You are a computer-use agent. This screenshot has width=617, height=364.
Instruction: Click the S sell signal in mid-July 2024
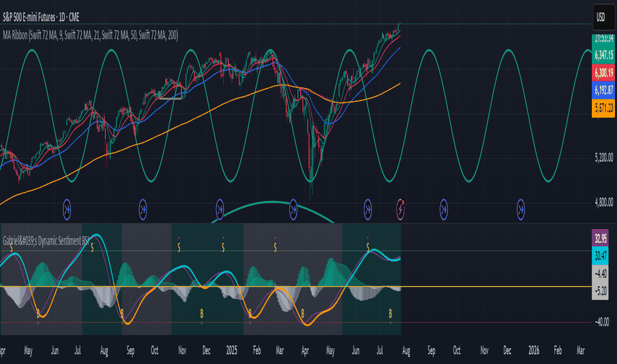92,248
